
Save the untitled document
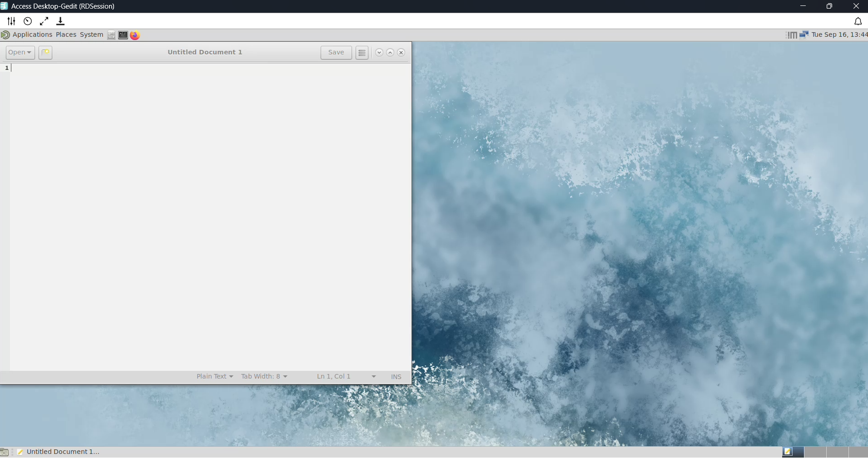coord(336,53)
